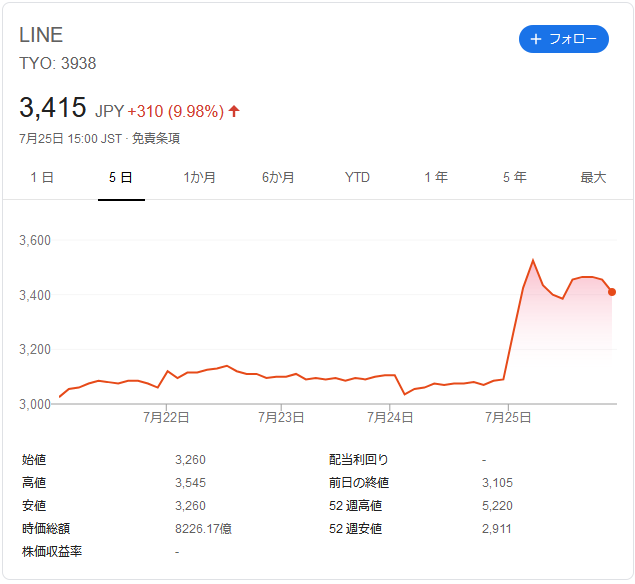
Task: Switch to the 最大 range tab
Action: (x=593, y=177)
